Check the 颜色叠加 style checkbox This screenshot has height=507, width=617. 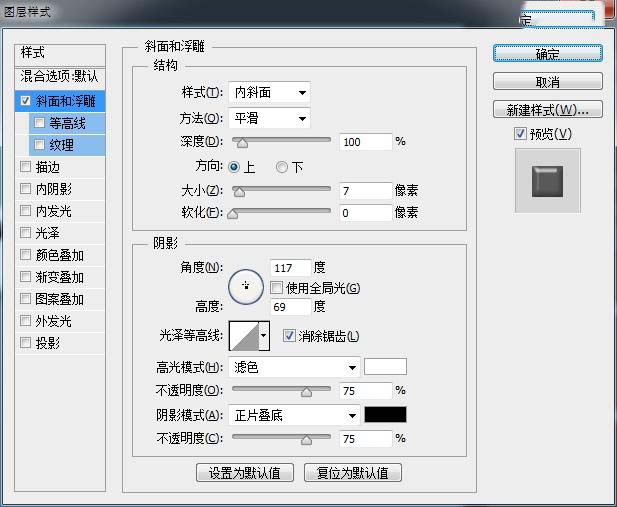26,255
